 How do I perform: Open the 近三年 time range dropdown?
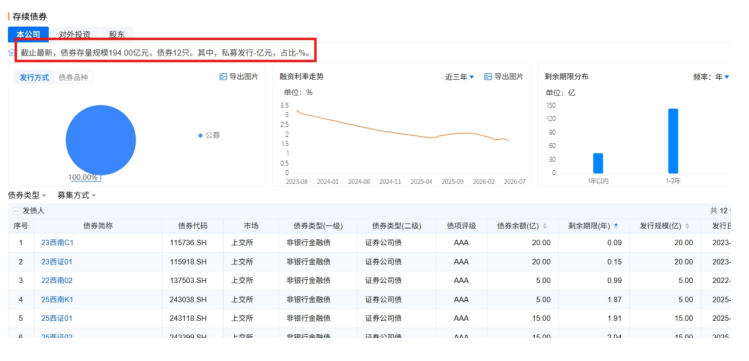460,77
